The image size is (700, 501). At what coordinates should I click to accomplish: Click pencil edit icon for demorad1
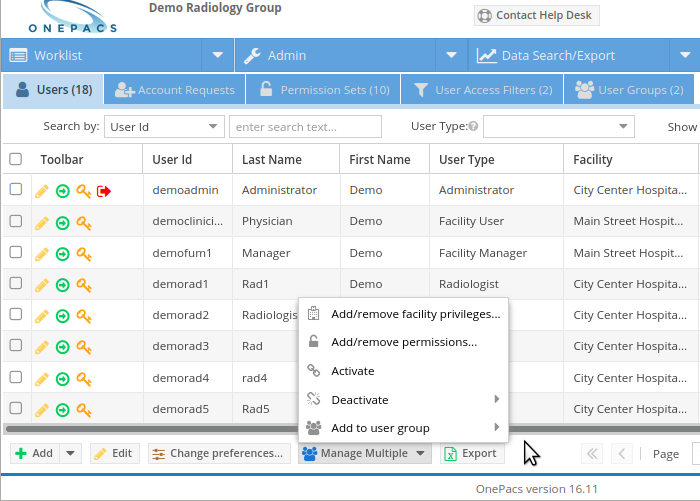point(42,285)
